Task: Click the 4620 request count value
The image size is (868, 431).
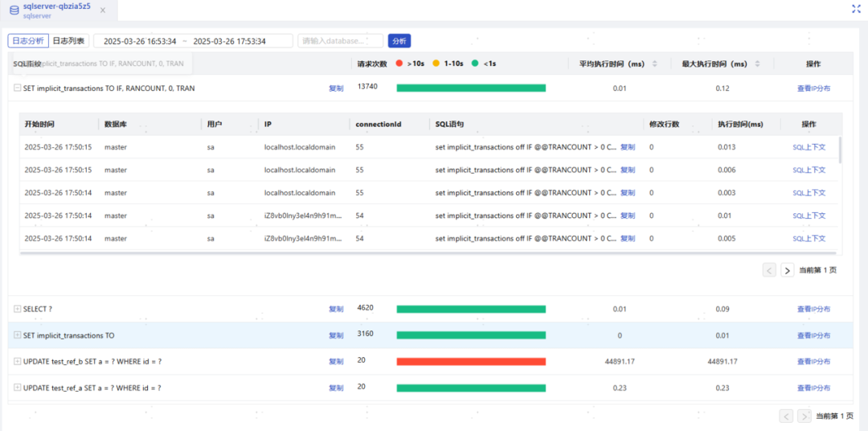Action: pyautogui.click(x=366, y=307)
